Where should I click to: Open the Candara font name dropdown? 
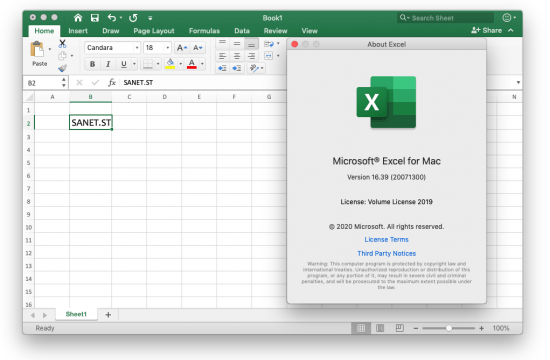click(137, 48)
